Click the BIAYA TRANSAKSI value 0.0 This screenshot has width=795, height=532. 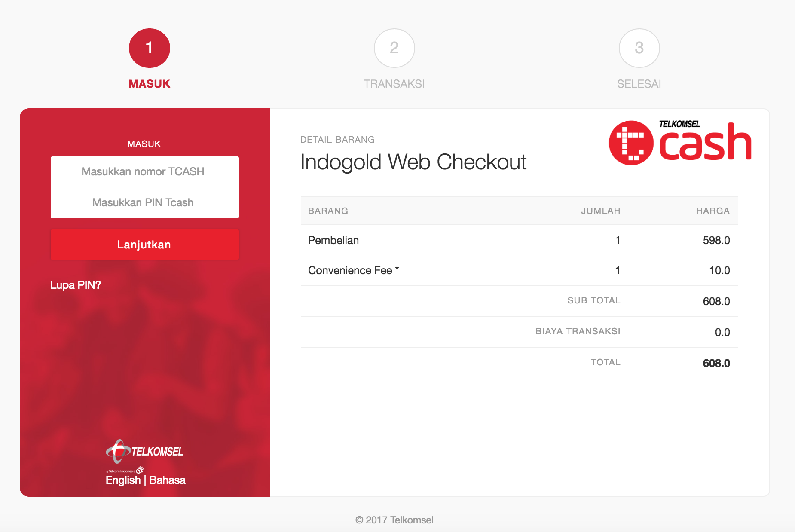(x=722, y=332)
